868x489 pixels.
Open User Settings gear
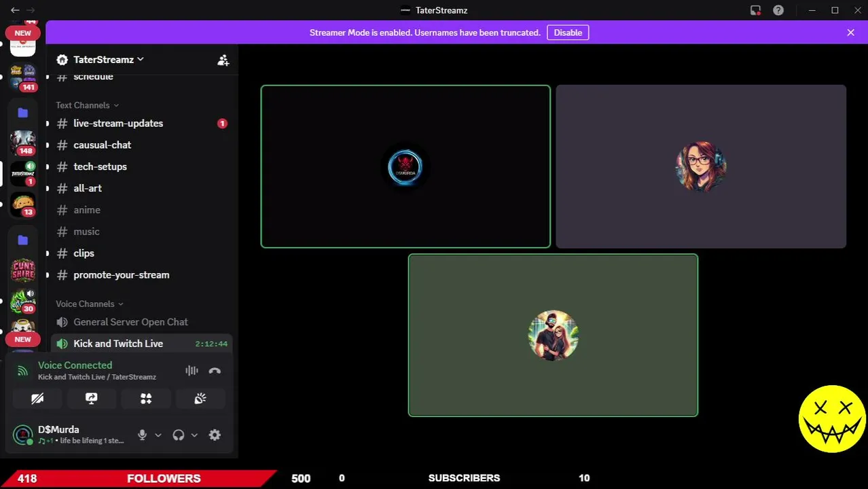pyautogui.click(x=215, y=435)
